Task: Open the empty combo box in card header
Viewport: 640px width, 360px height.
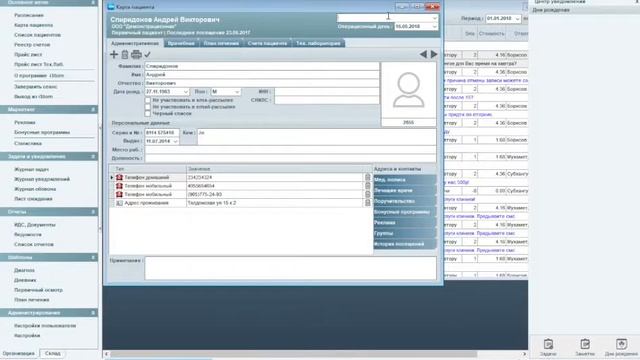Action: pos(434,18)
